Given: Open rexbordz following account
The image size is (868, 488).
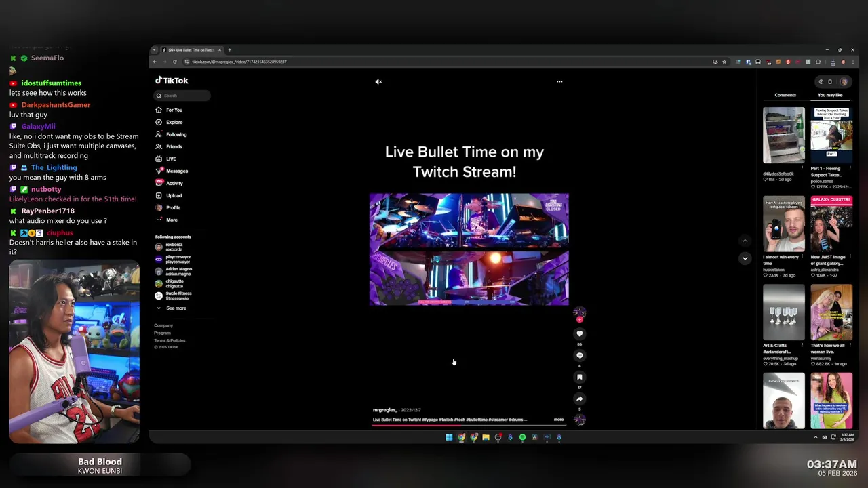Looking at the screenshot, I should [170, 247].
